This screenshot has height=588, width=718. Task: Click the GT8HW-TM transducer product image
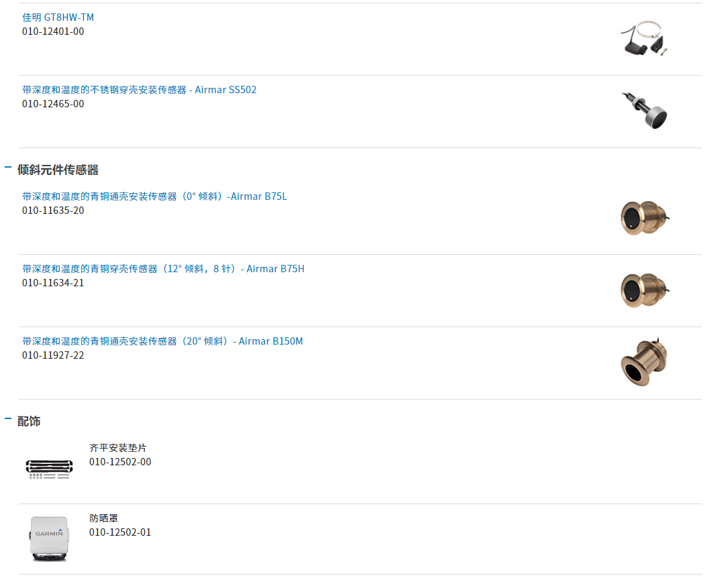pos(644,39)
